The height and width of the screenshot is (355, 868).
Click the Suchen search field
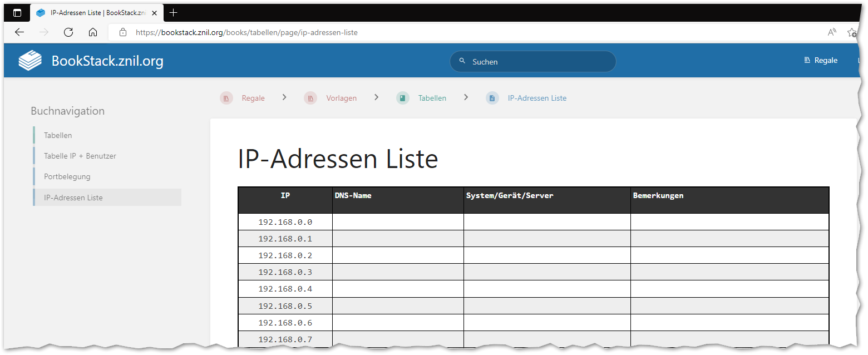[534, 62]
